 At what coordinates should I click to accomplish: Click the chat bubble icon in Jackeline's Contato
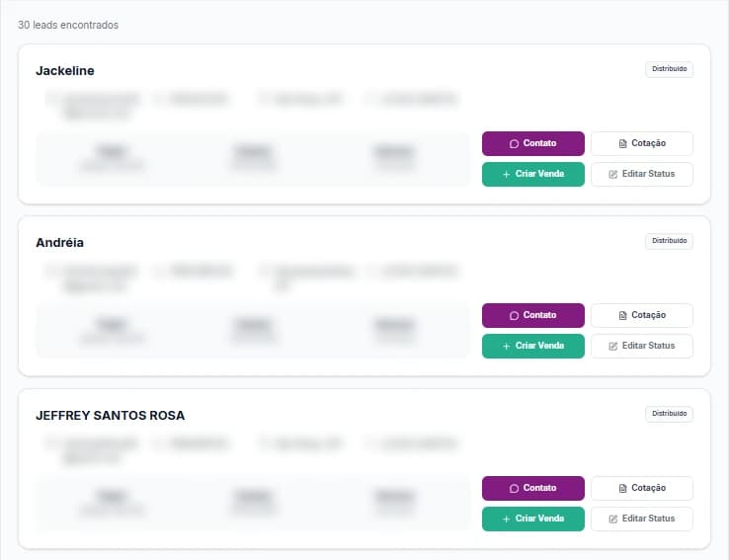click(514, 143)
